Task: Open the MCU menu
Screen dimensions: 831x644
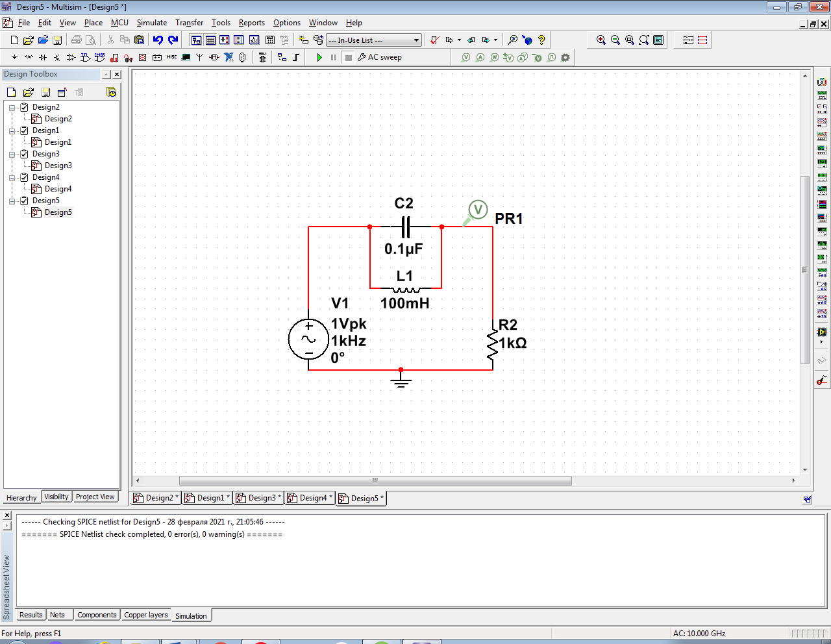Action: pos(119,23)
